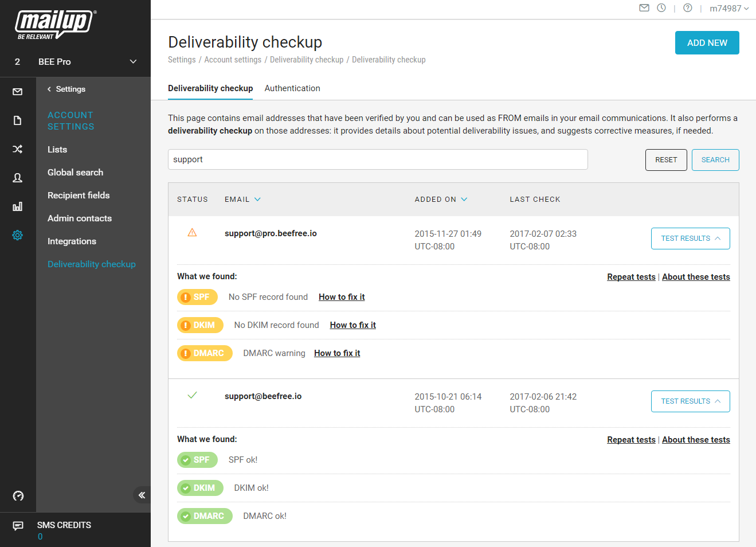Open the m74987 account dropdown

click(729, 9)
